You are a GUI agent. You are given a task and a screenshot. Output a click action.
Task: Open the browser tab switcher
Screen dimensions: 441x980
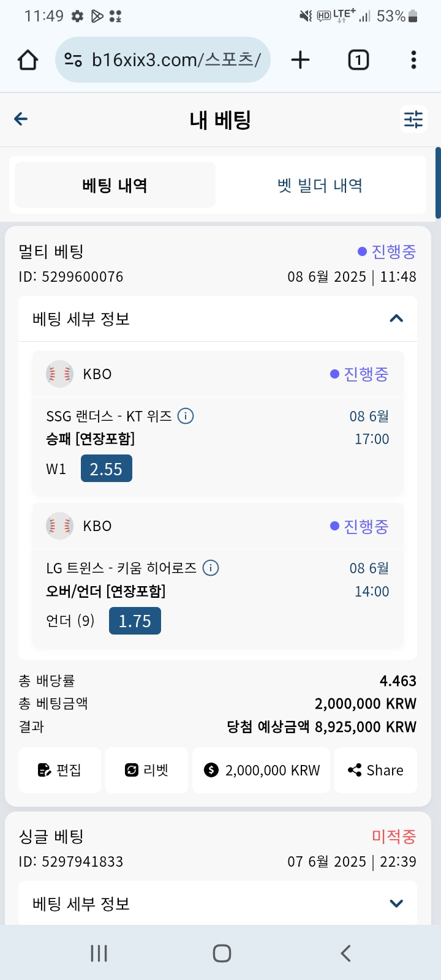[x=358, y=60]
